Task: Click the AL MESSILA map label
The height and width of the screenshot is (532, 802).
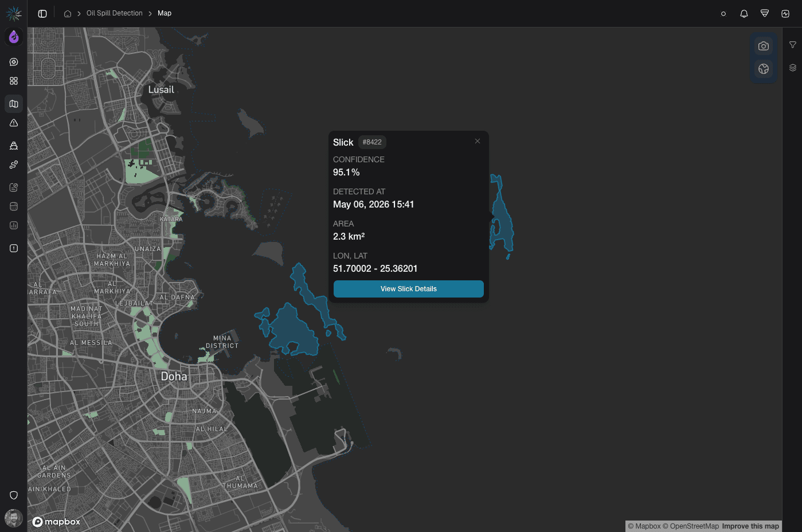Action: 91,343
